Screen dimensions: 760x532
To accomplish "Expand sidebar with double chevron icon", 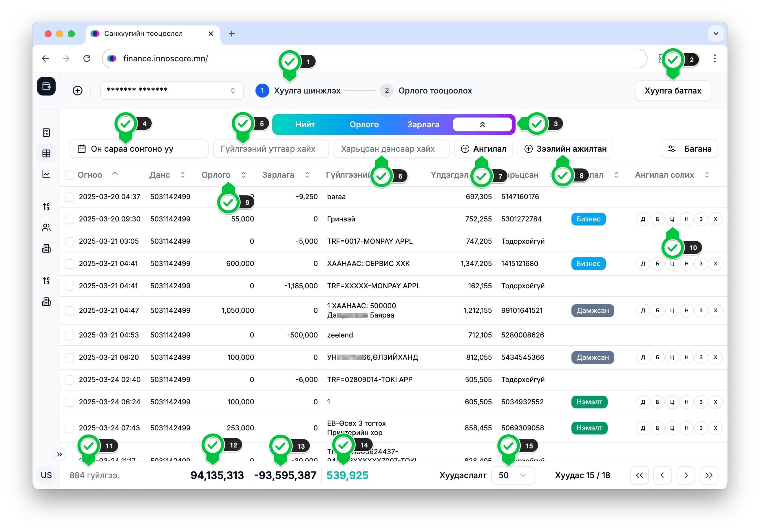I will tap(60, 455).
